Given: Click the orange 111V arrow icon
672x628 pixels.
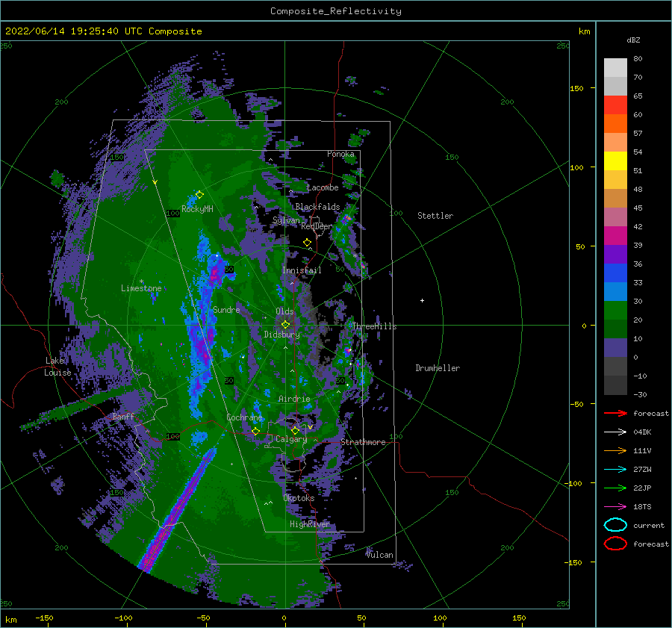Looking at the screenshot, I should [x=615, y=450].
